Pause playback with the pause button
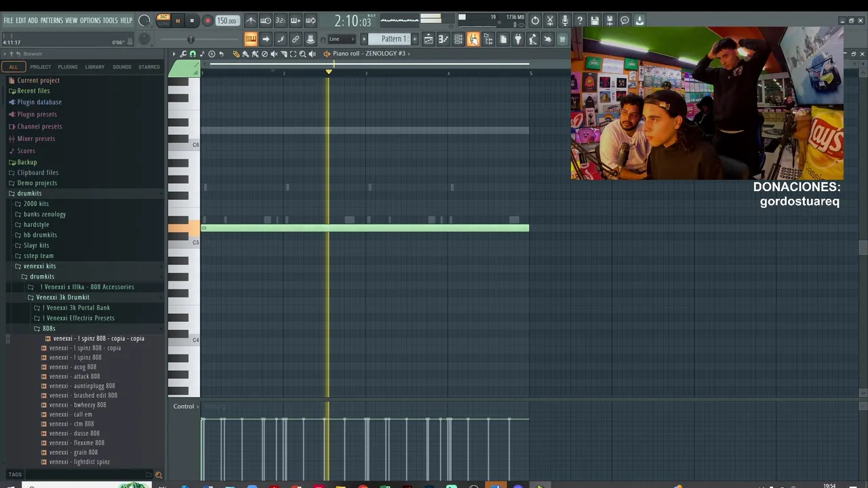Image resolution: width=868 pixels, height=488 pixels. pyautogui.click(x=178, y=21)
